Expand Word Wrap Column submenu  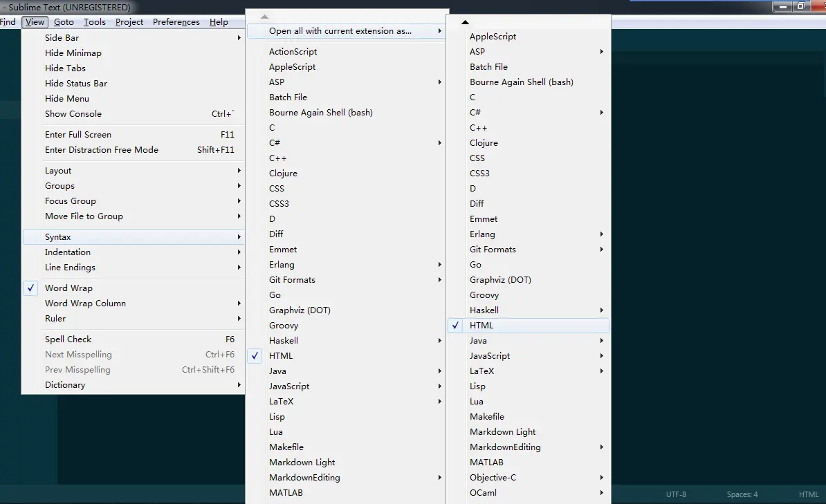click(x=134, y=304)
